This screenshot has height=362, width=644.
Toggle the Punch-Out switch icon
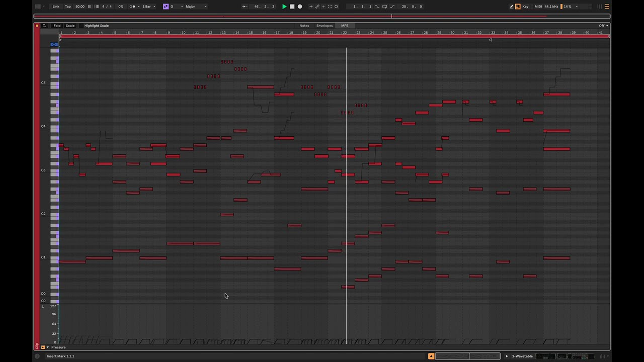point(392,7)
